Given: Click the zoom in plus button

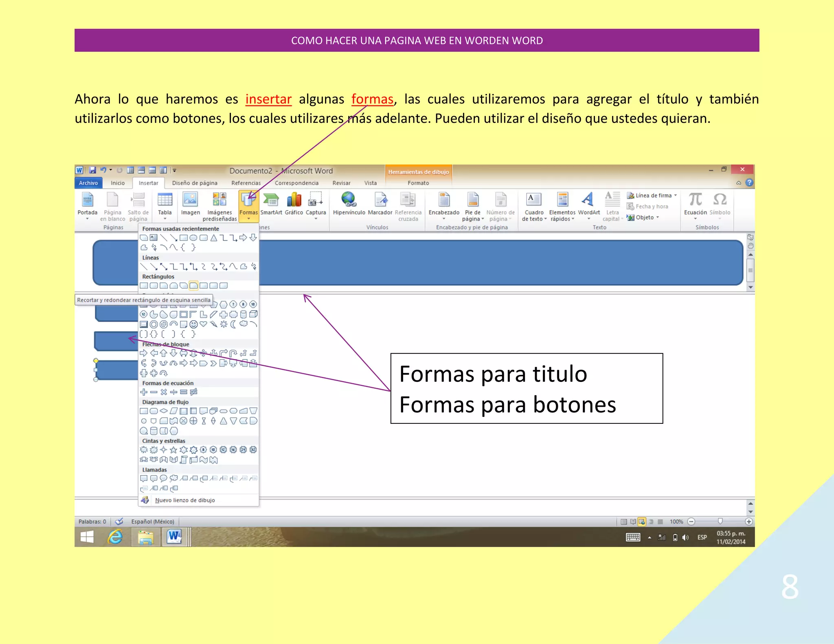Looking at the screenshot, I should tap(748, 521).
